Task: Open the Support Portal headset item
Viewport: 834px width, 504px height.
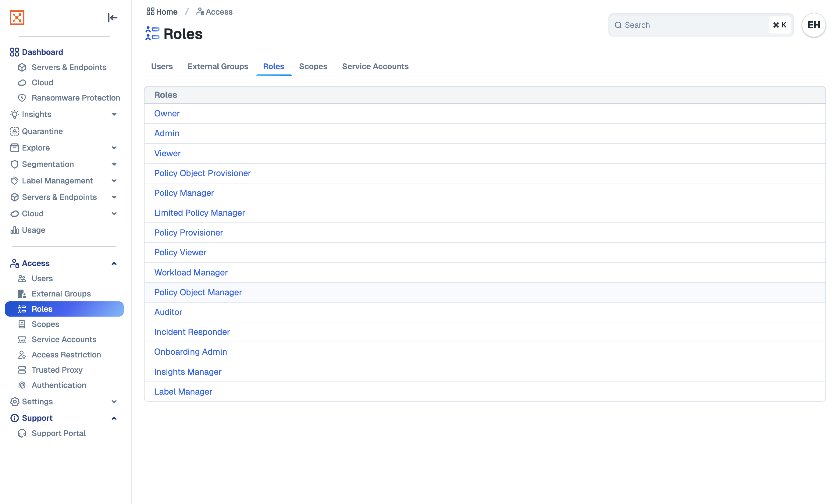Action: pyautogui.click(x=58, y=433)
